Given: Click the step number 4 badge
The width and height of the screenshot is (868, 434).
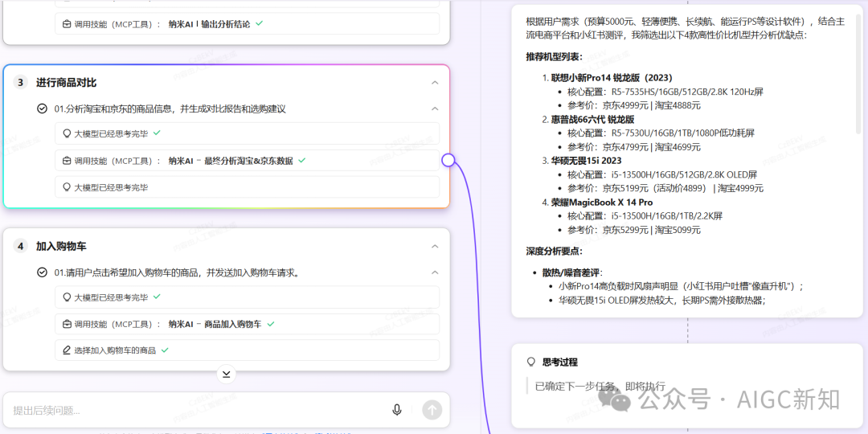Looking at the screenshot, I should coord(20,247).
